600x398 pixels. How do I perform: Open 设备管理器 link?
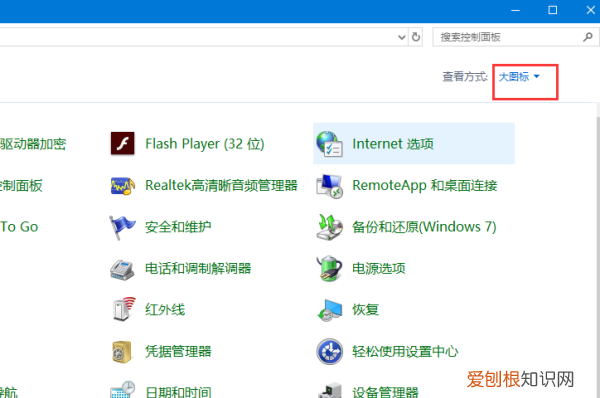click(385, 392)
